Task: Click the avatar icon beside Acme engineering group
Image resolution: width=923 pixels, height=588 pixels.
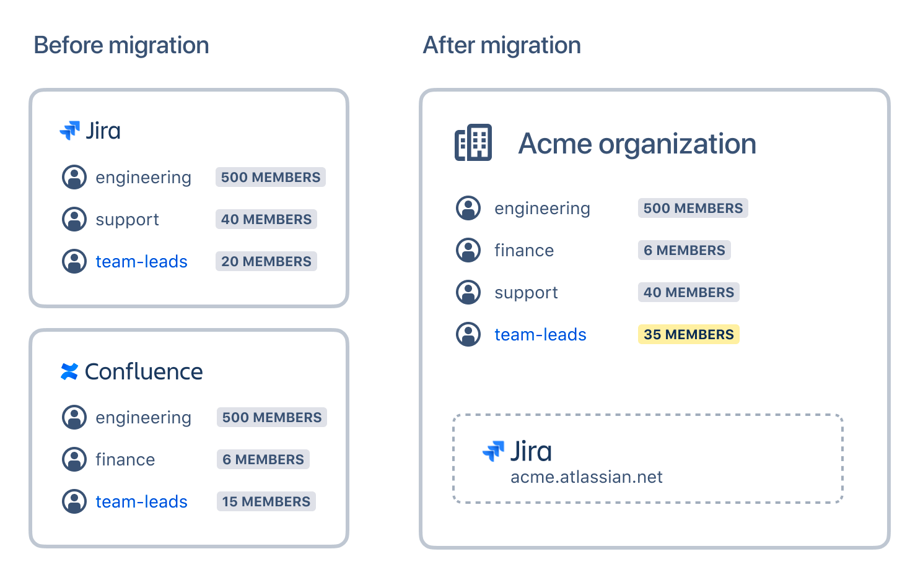Action: click(x=468, y=208)
